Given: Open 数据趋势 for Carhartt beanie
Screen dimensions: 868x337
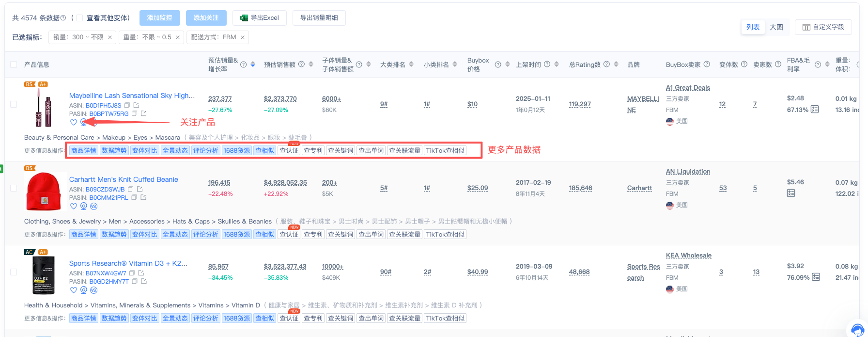Looking at the screenshot, I should 114,234.
